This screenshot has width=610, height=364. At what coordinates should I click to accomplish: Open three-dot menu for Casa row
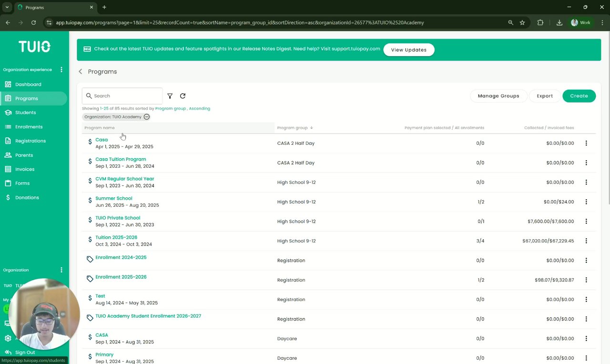pos(586,143)
